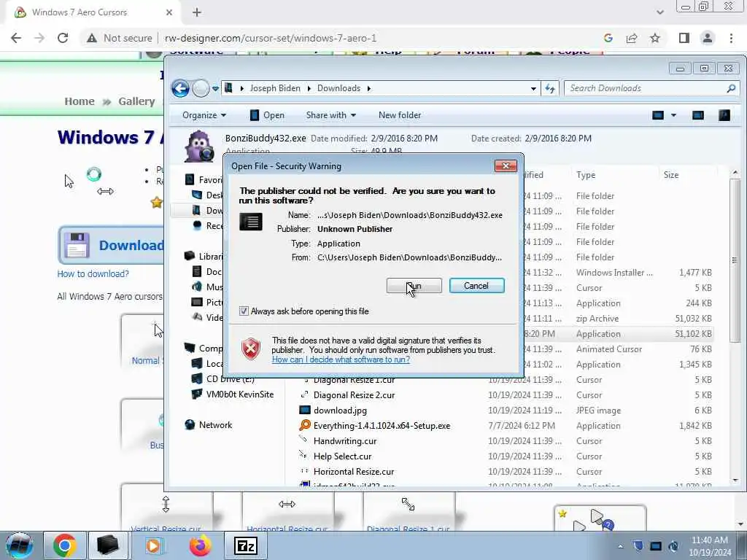Click the Google icon in address bar

click(608, 38)
